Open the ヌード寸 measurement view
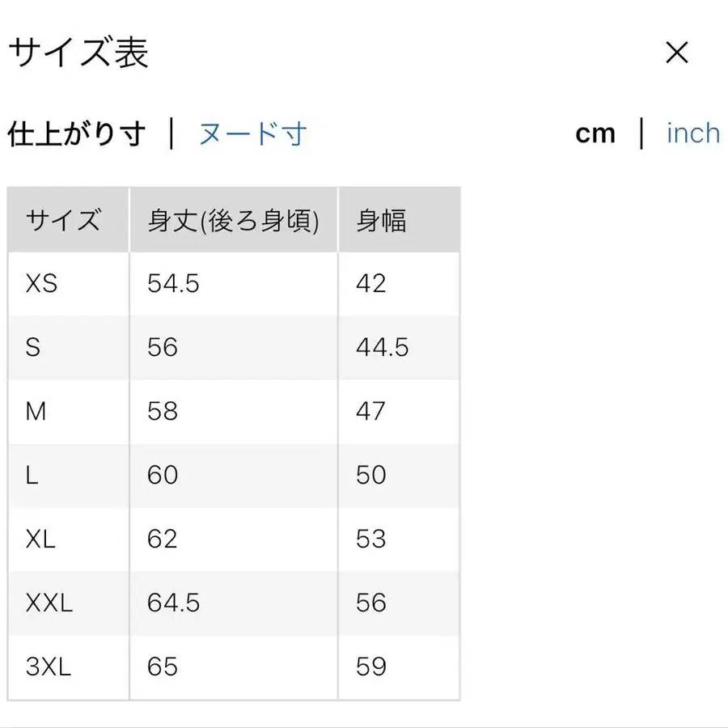This screenshot has height=728, width=728. point(251,134)
